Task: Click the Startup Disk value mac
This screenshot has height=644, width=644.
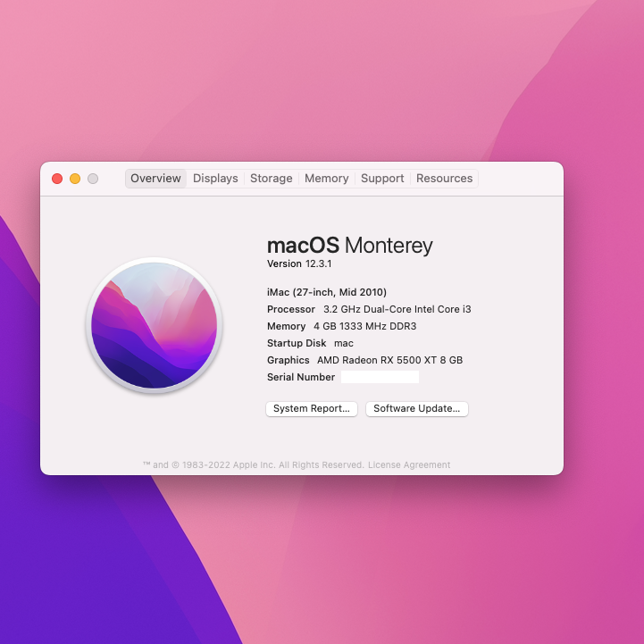Action: point(344,343)
